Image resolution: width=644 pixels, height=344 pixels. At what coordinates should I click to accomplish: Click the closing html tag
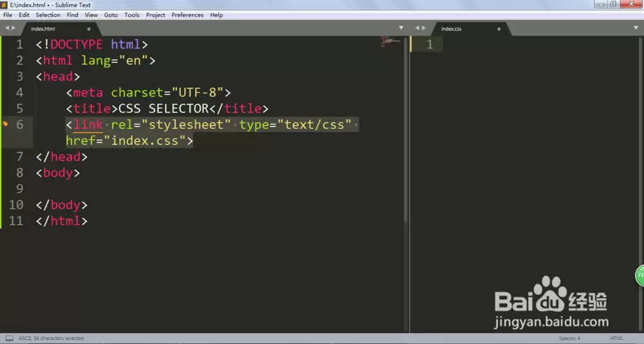pos(62,221)
